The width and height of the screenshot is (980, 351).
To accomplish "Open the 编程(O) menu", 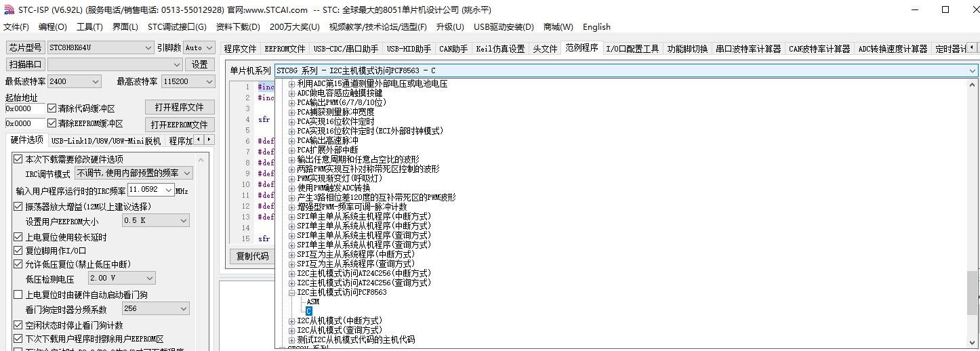I will point(52,27).
